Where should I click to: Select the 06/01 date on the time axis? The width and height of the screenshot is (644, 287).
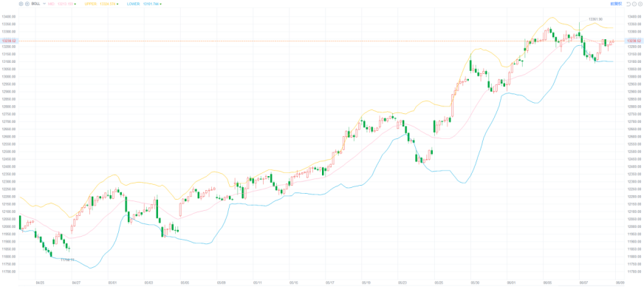(511, 283)
